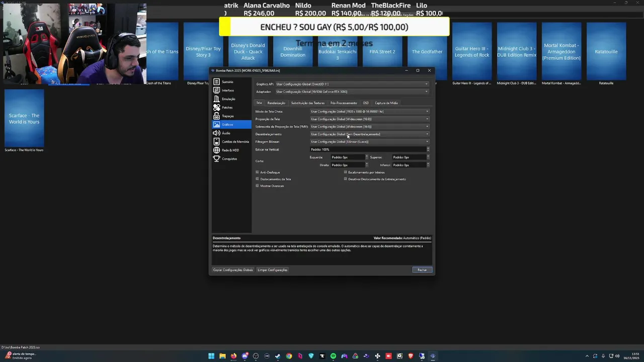
Task: Toggle Deslocamentos da Tela checkbox
Action: (x=257, y=178)
